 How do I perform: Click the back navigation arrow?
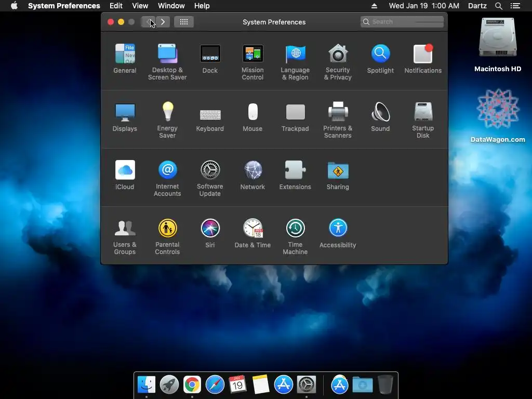(148, 22)
